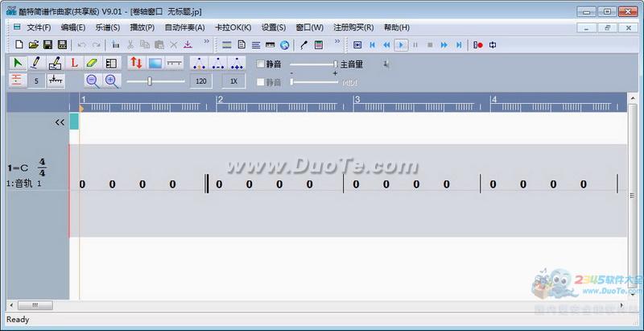644x331 pixels.
Task: Click the download/import icon with red line
Action: (188, 45)
